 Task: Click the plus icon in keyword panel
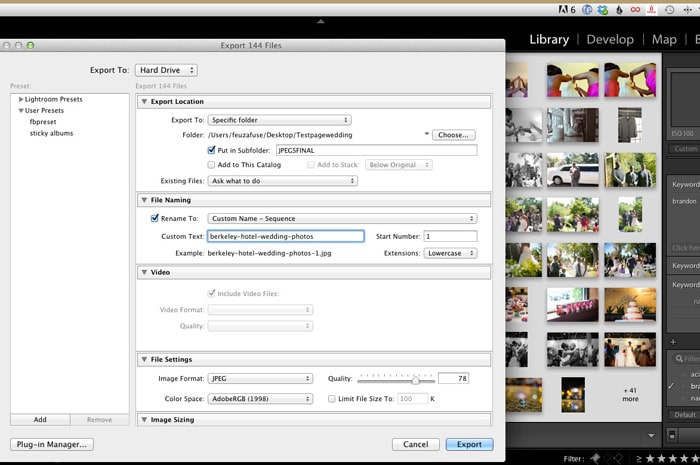pos(673,342)
